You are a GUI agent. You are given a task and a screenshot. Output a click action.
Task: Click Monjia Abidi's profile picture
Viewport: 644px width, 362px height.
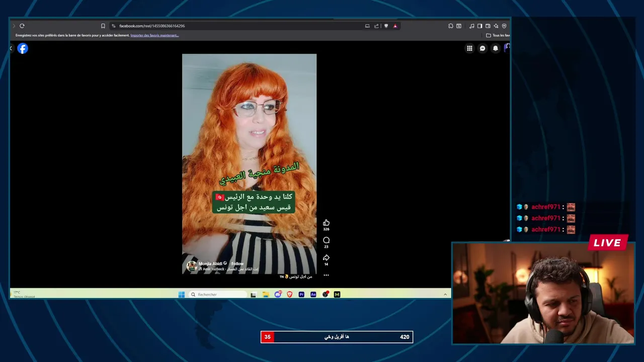point(192,266)
